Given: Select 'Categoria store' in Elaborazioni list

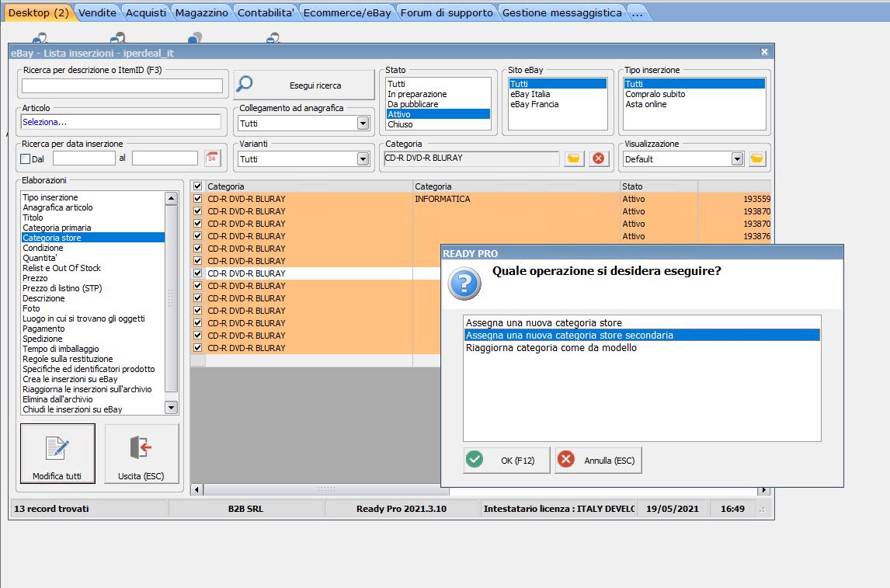Looking at the screenshot, I should click(x=93, y=238).
